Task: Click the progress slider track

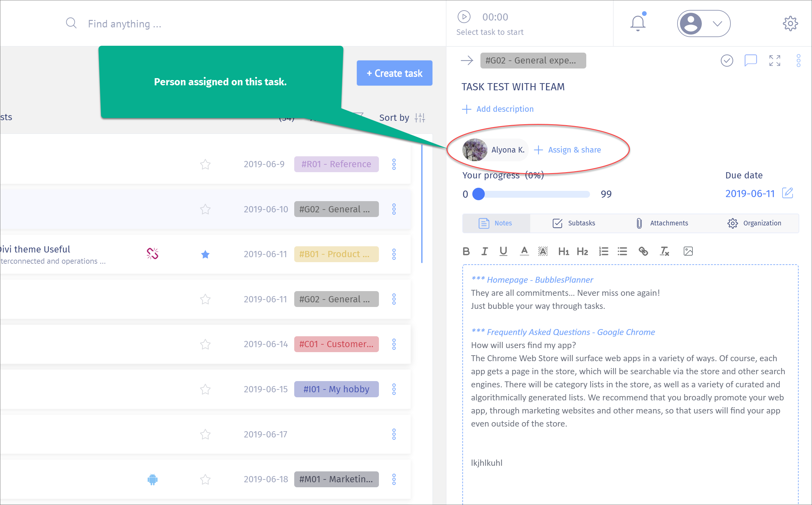Action: [x=534, y=194]
